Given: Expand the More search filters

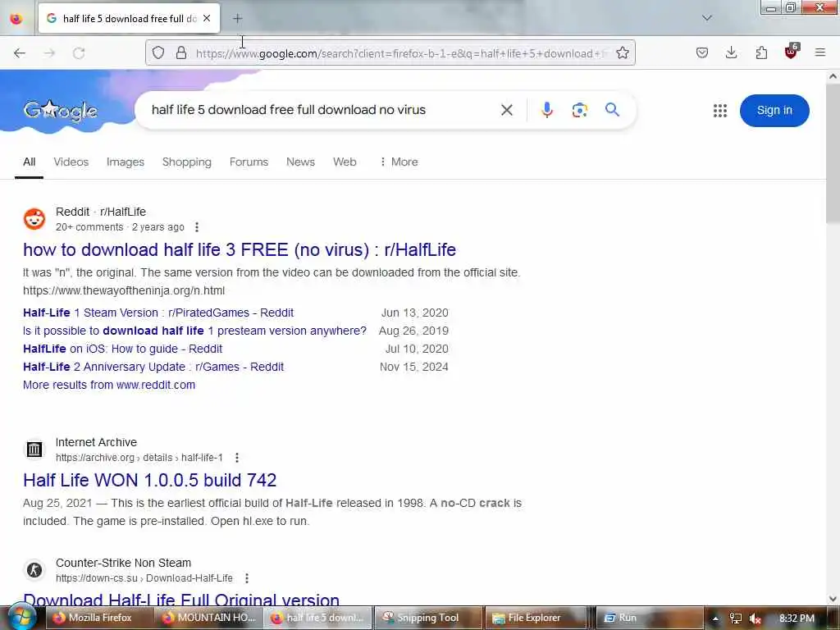Looking at the screenshot, I should click(x=399, y=162).
